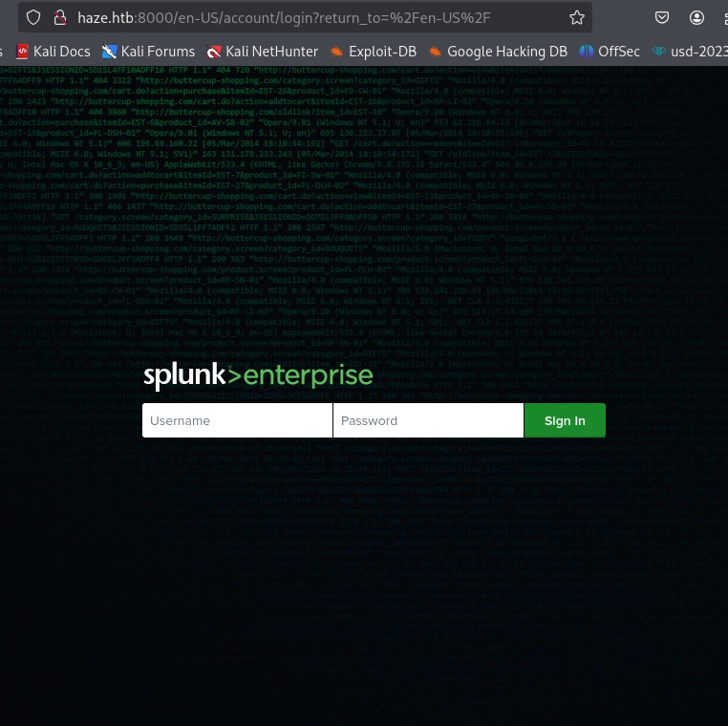Open the Firefox account icon
The image size is (728, 726).
(x=696, y=17)
